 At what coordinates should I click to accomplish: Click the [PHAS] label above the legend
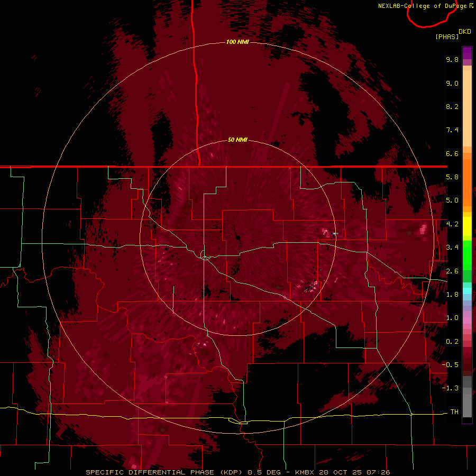[x=447, y=37]
